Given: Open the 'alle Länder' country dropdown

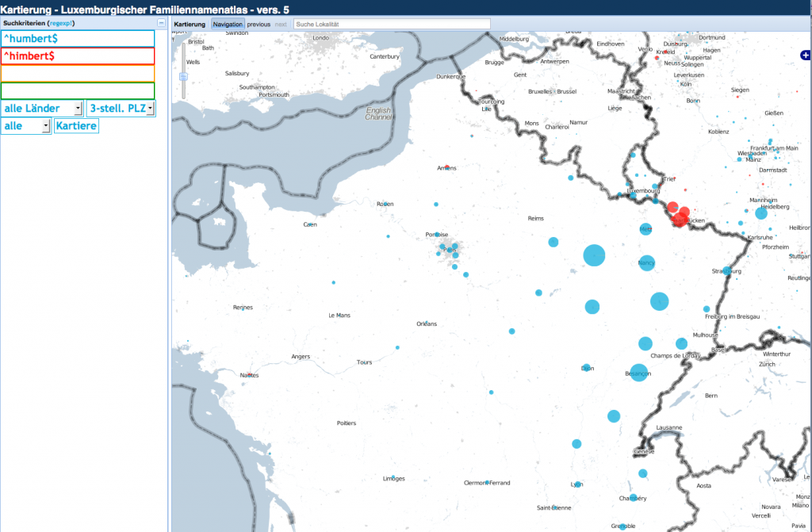Looking at the screenshot, I should [x=43, y=108].
